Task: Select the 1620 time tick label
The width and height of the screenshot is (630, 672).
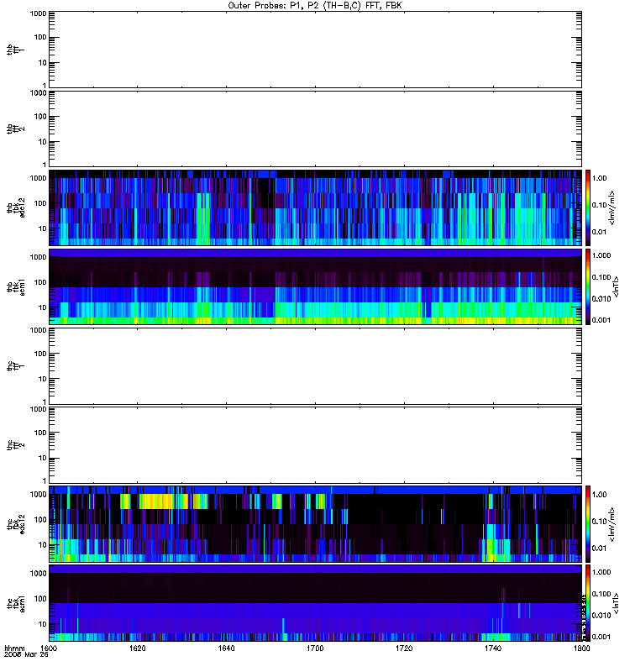Action: pos(137,648)
